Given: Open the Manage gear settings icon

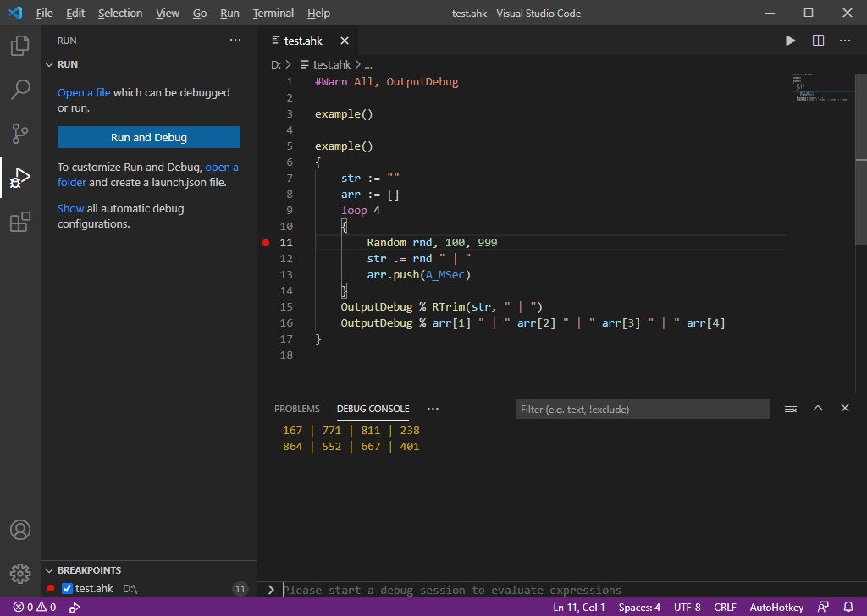Looking at the screenshot, I should tap(20, 573).
